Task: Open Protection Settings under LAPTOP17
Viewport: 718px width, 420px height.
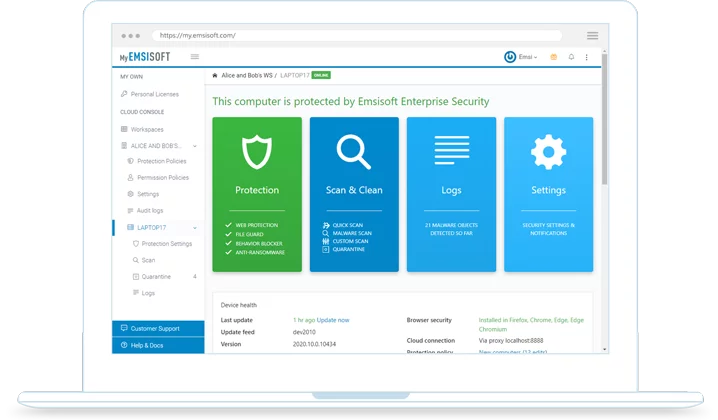Action: (x=167, y=244)
